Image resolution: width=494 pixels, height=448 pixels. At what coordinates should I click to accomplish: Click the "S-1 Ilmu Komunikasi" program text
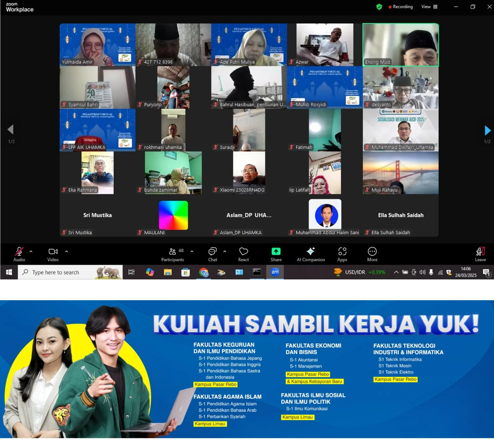[x=307, y=409]
